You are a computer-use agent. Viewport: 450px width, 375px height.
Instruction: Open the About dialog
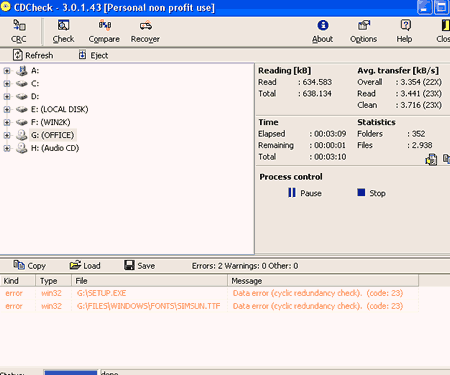(x=322, y=32)
